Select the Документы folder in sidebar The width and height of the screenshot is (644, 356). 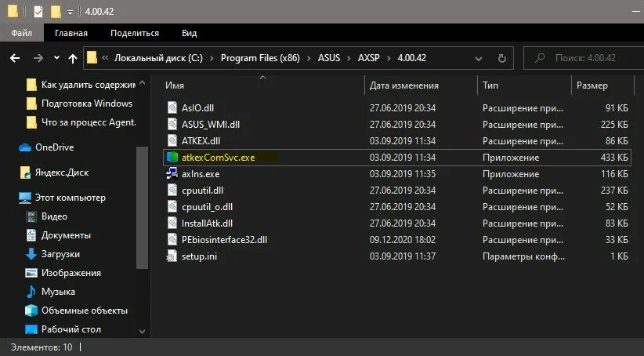click(66, 235)
